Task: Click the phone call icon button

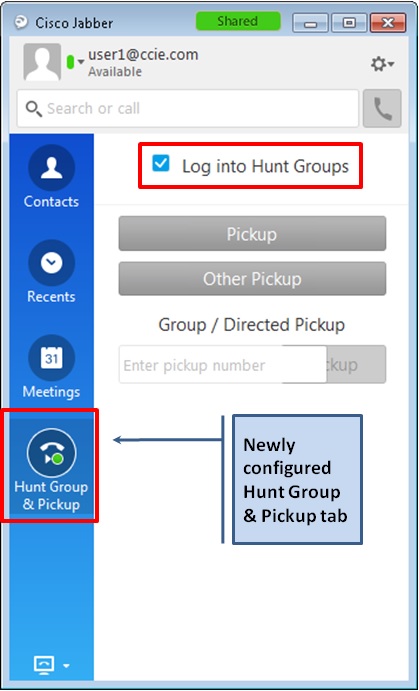Action: pyautogui.click(x=382, y=108)
